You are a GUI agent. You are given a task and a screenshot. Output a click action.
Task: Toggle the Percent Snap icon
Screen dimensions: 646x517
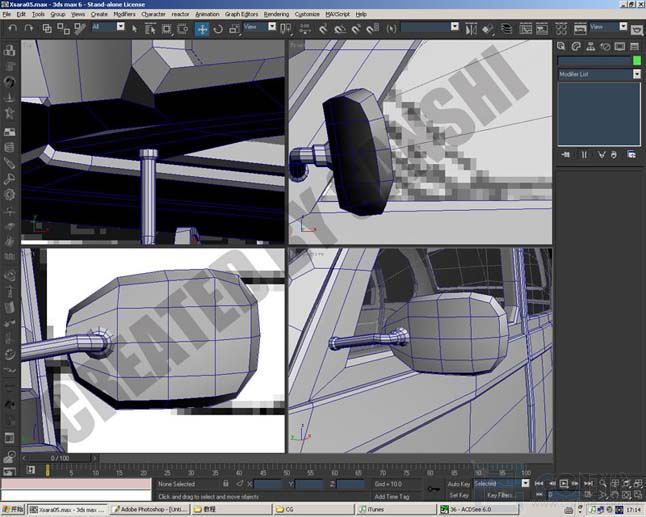pos(356,28)
